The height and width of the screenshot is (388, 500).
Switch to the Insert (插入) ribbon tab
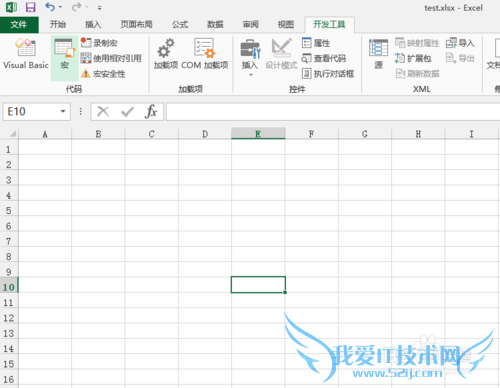tap(93, 24)
